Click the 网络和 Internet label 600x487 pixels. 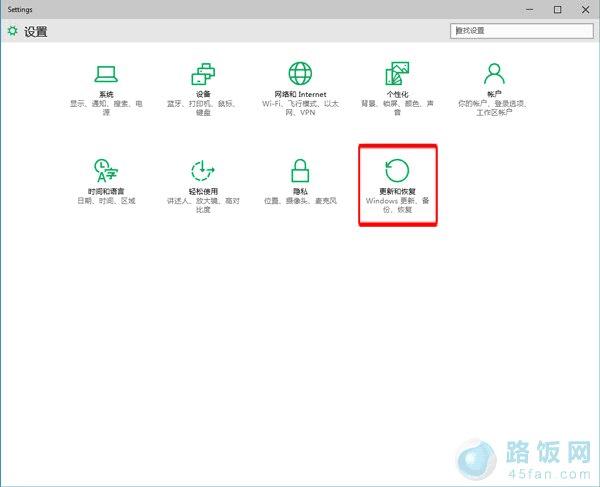pos(300,94)
